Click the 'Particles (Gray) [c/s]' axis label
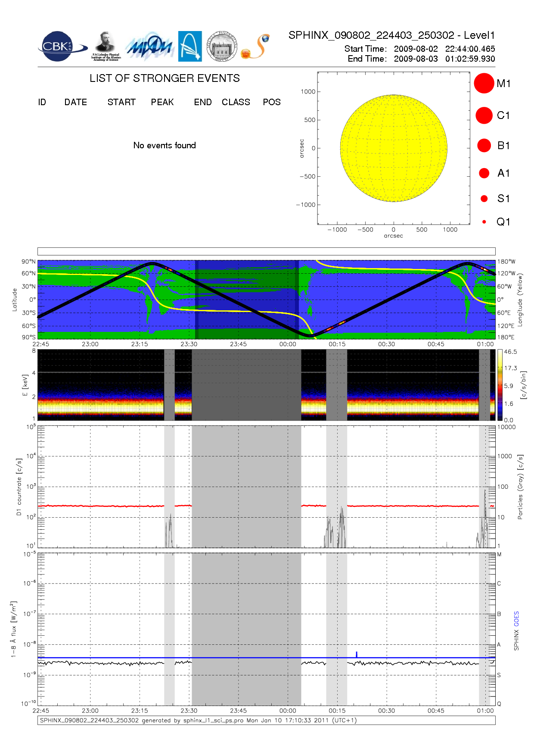 tap(520, 487)
